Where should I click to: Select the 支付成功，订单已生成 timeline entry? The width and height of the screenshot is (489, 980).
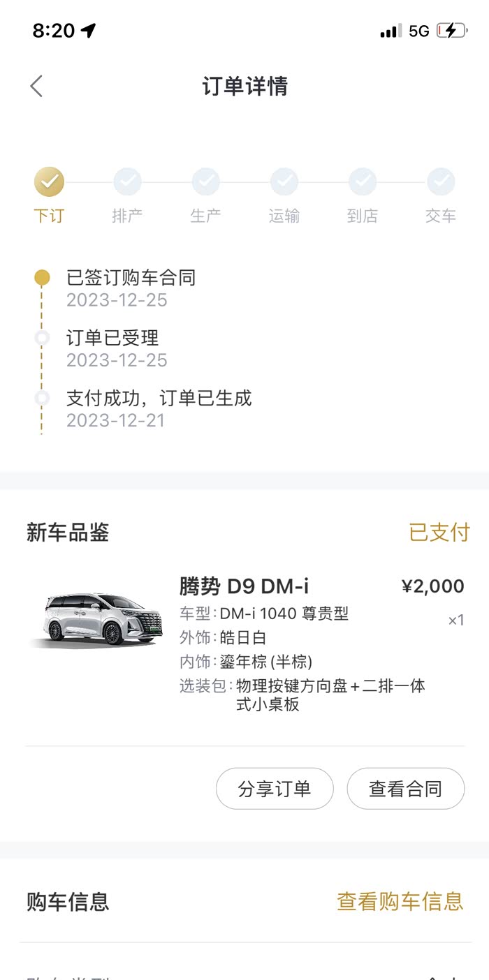pos(159,399)
